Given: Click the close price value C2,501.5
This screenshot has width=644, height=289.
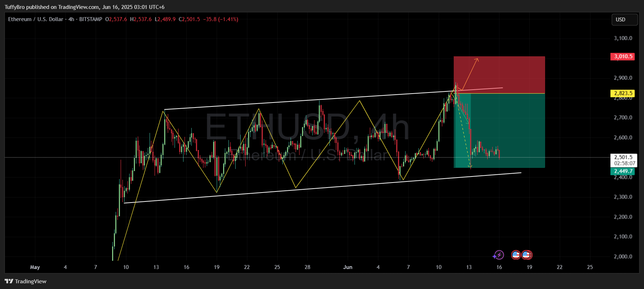Looking at the screenshot, I should point(190,19).
